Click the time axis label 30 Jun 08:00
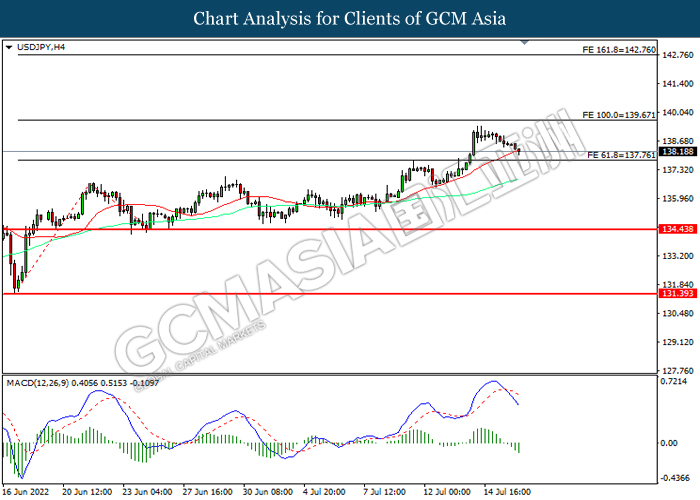 (268, 492)
